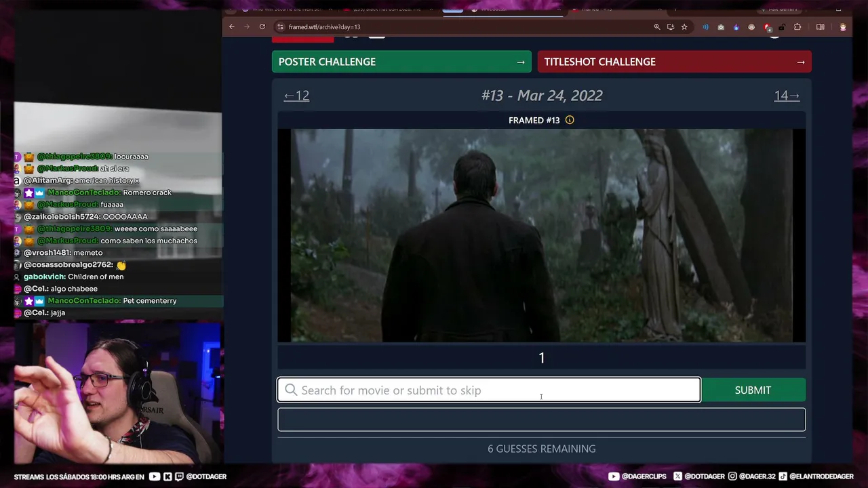Click chat message 'como saben los muchachos'

pyautogui.click(x=149, y=241)
